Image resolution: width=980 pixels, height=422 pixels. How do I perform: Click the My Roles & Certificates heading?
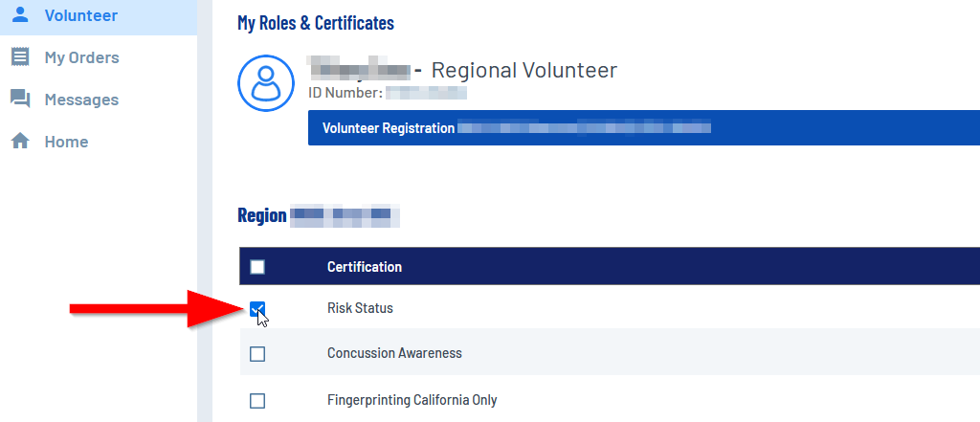click(x=315, y=23)
